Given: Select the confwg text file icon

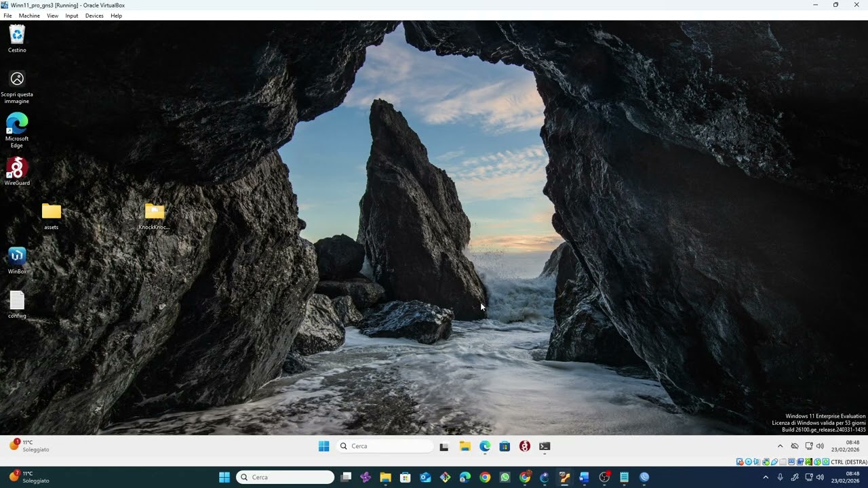Looking at the screenshot, I should [17, 304].
